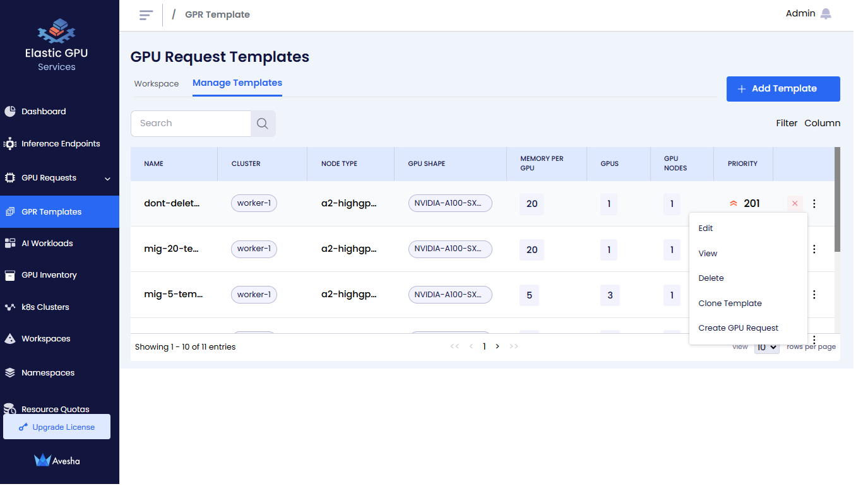The height and width of the screenshot is (496, 868).
Task: Expand the GPU Requests submenu chevron
Action: point(107,179)
